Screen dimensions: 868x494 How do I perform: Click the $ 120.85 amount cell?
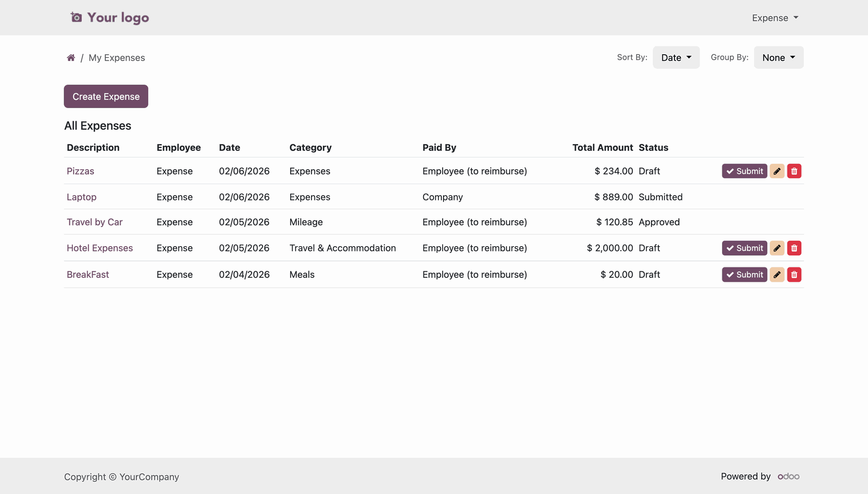click(x=615, y=222)
